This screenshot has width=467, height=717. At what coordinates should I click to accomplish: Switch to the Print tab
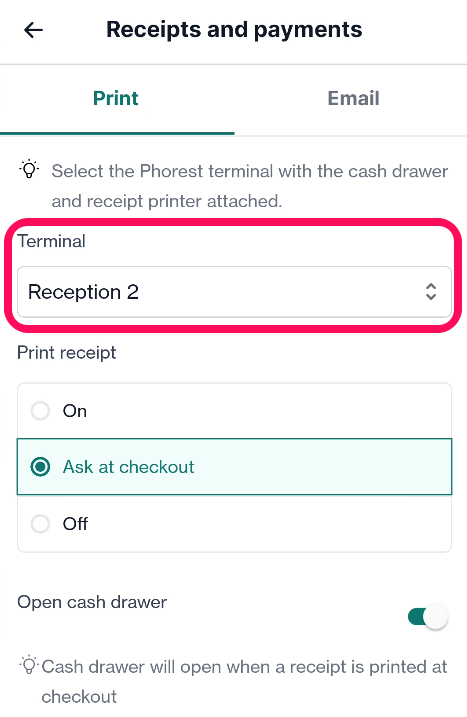pyautogui.click(x=116, y=98)
